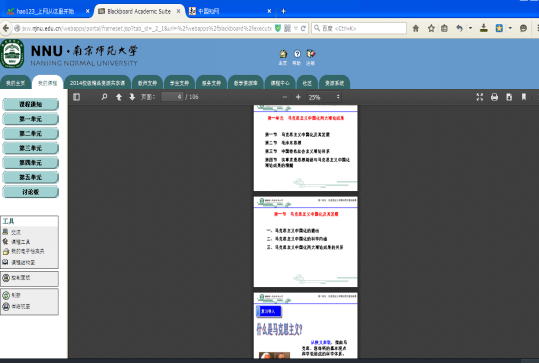The image size is (539, 364).
Task: Toggle the PDF viewer sidebar
Action: coord(76,97)
